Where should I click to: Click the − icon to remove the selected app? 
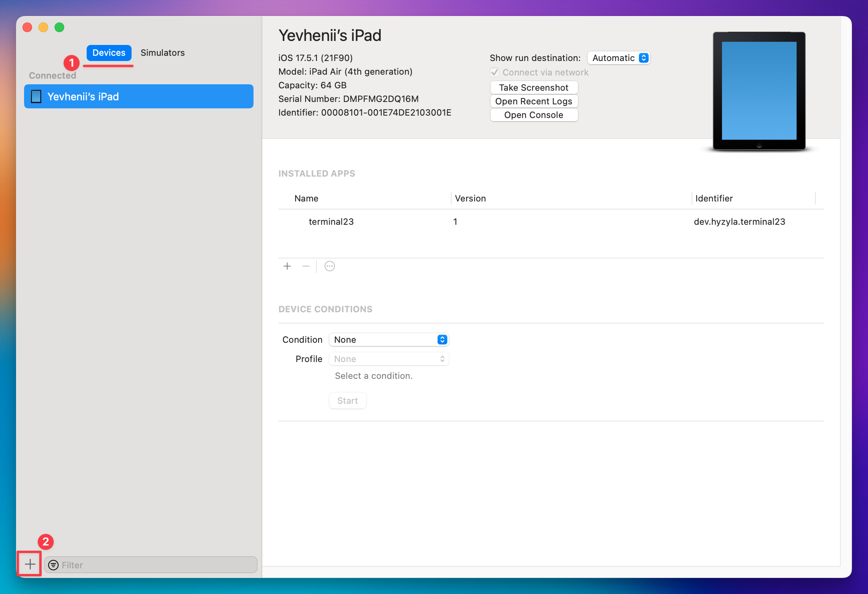(306, 266)
